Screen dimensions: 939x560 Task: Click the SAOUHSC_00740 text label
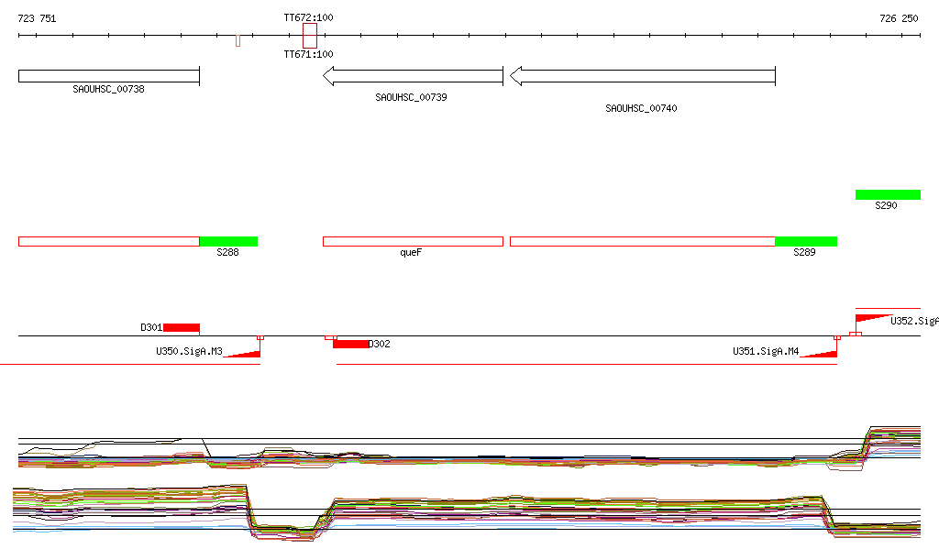641,108
